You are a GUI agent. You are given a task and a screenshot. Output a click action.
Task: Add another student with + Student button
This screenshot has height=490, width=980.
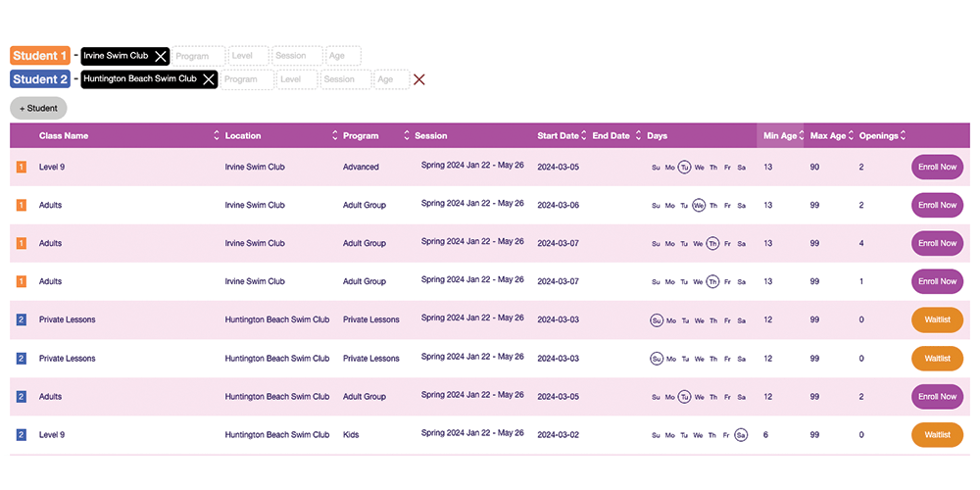(x=38, y=109)
